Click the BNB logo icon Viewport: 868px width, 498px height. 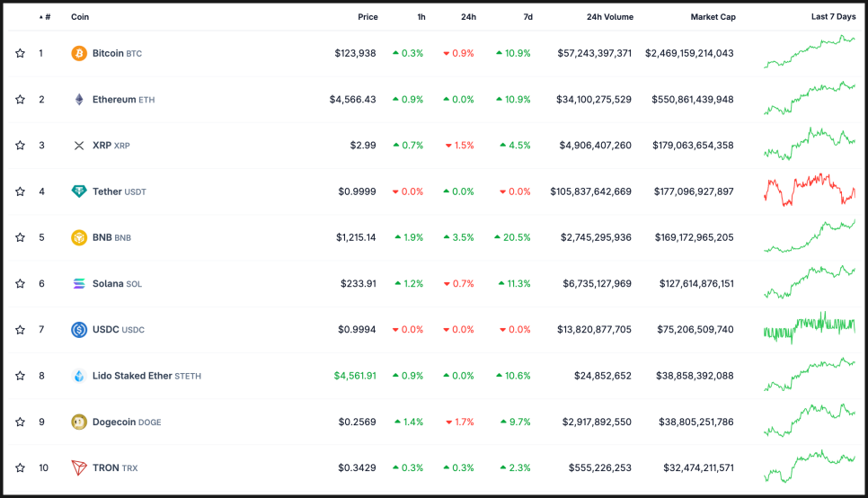coord(79,237)
